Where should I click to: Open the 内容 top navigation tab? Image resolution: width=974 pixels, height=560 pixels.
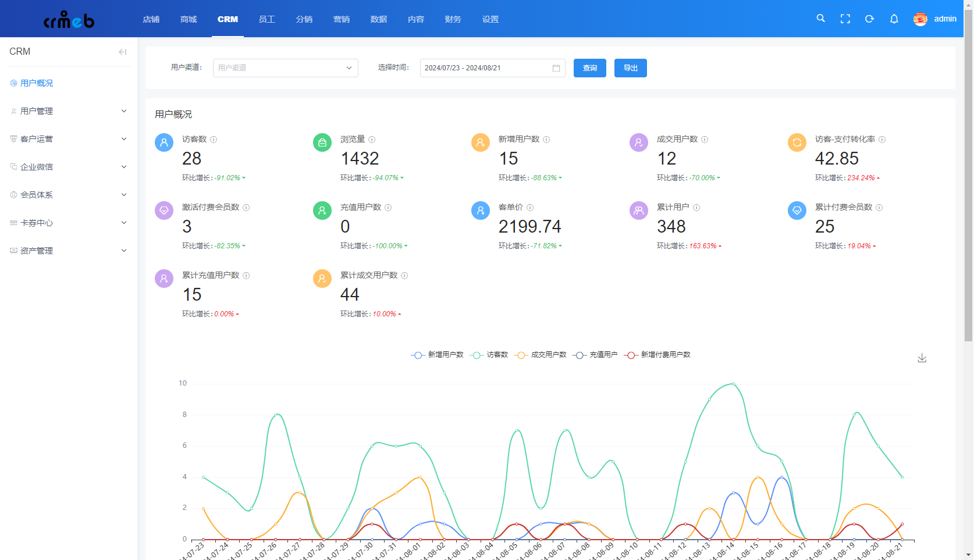[416, 19]
